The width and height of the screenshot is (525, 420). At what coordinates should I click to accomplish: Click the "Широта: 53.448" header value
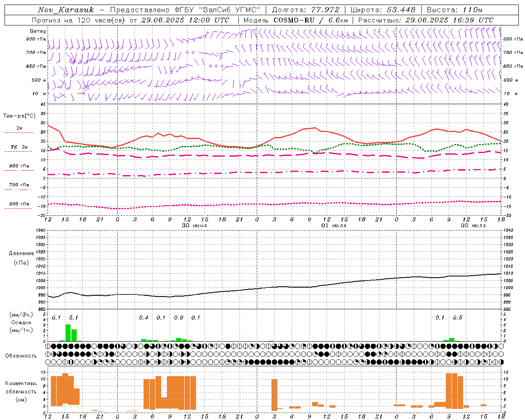[383, 10]
